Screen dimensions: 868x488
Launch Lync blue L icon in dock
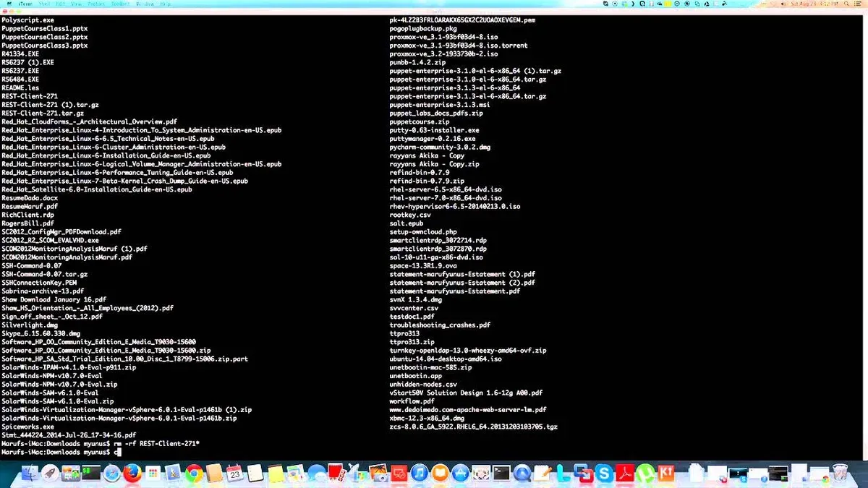coord(562,474)
